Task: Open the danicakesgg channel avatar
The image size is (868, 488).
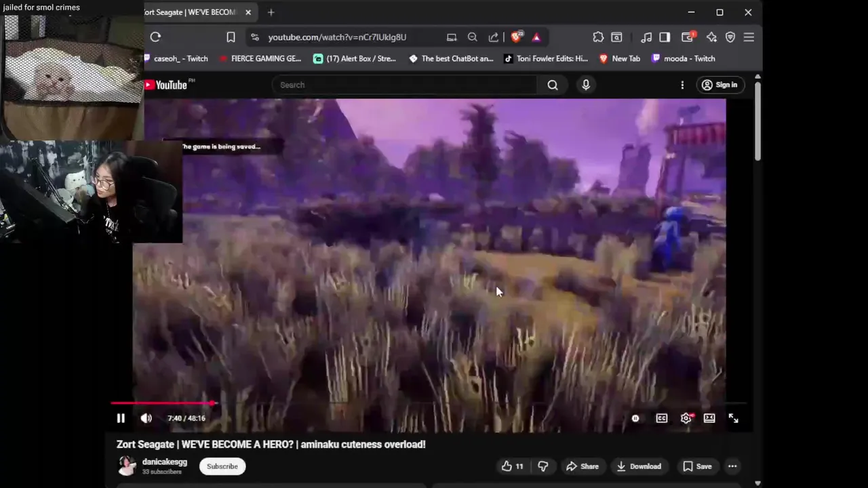Action: coord(127,466)
